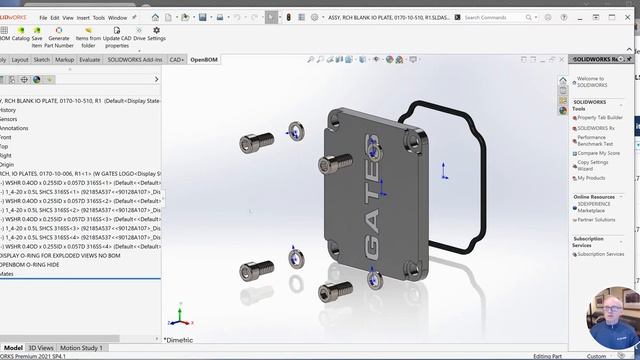Open the Save dropdown arrow
The height and width of the screenshot is (360, 640).
pyautogui.click(x=211, y=18)
